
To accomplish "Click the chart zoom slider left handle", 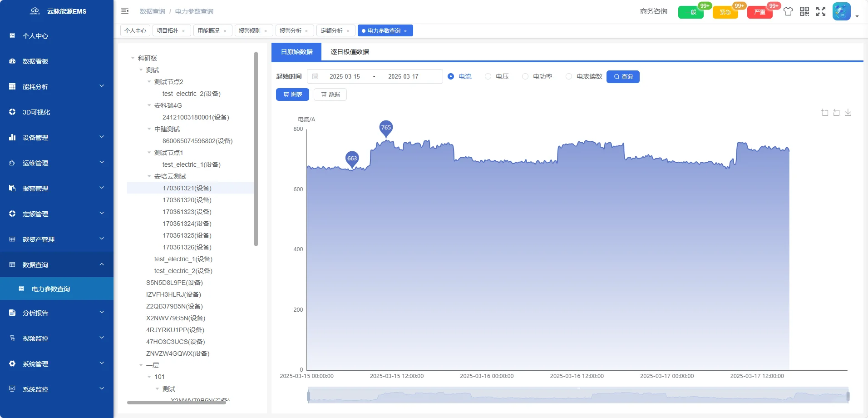I will coord(309,396).
